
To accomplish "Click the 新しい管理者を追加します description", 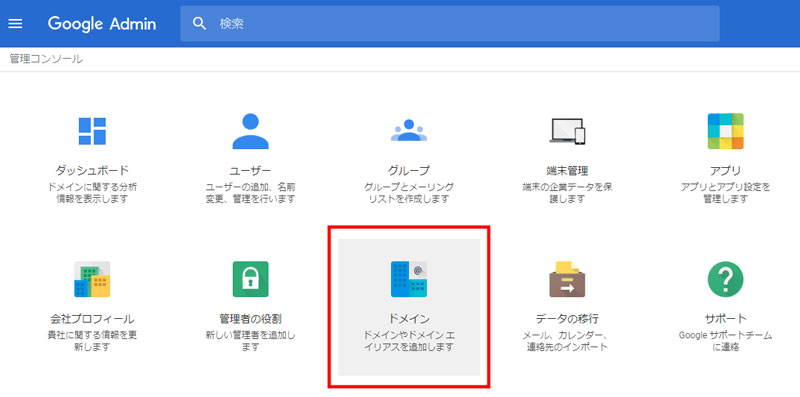I will click(251, 341).
